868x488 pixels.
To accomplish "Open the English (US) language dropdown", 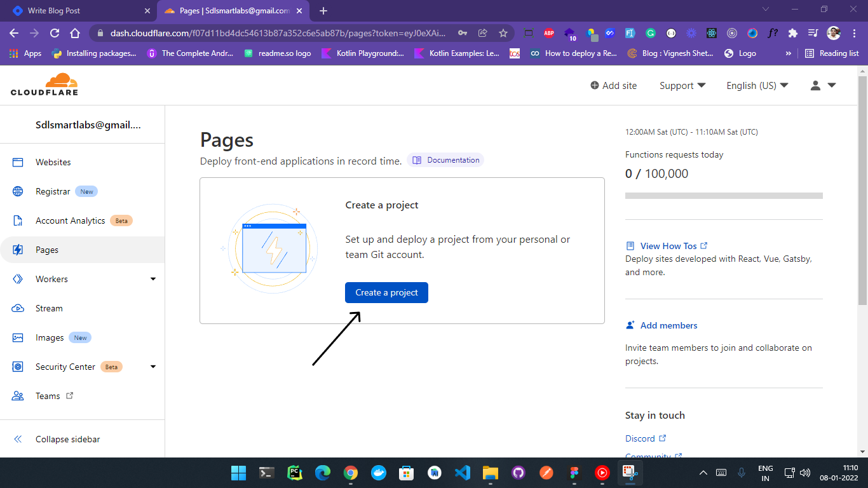I will click(x=757, y=85).
